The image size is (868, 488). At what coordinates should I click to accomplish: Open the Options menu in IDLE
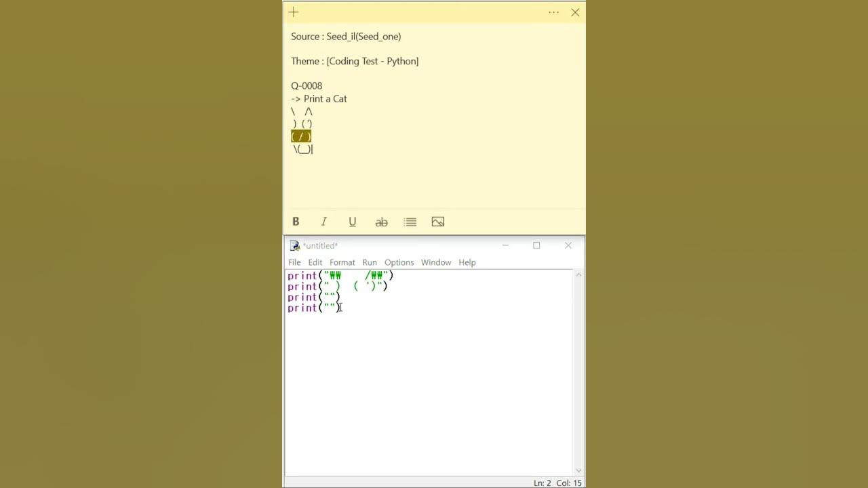[x=399, y=262]
